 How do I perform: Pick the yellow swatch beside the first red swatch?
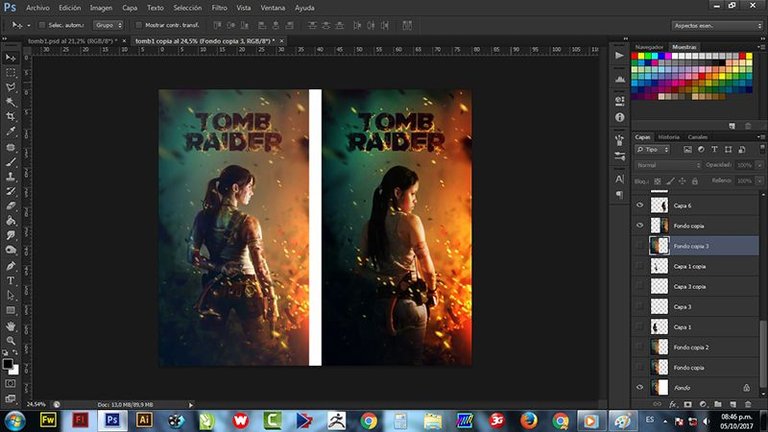pyautogui.click(x=641, y=56)
